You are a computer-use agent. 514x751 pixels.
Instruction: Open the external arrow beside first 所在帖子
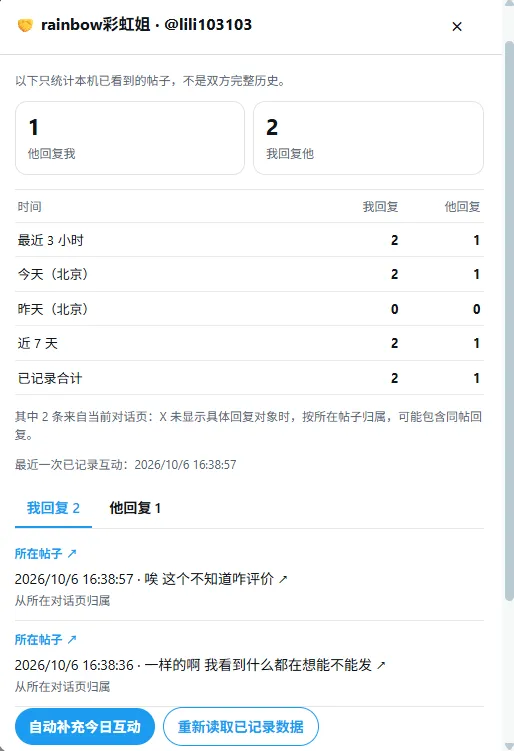(72, 553)
